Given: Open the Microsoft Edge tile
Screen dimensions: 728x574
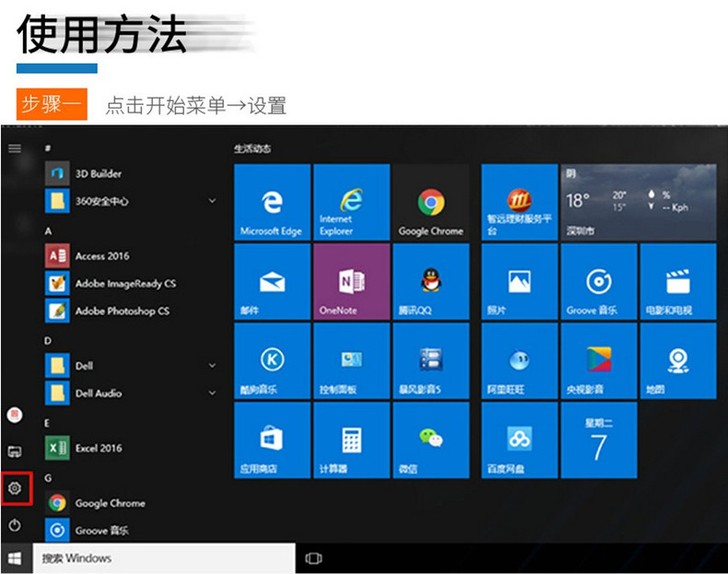Looking at the screenshot, I should tap(272, 202).
